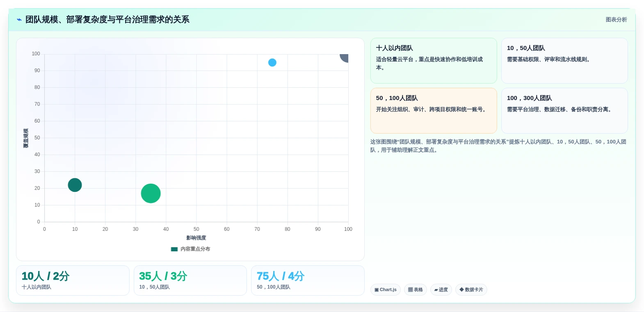The image size is (644, 312).
Task: Select the green bubble at 35 on the x-axis
Action: [151, 194]
